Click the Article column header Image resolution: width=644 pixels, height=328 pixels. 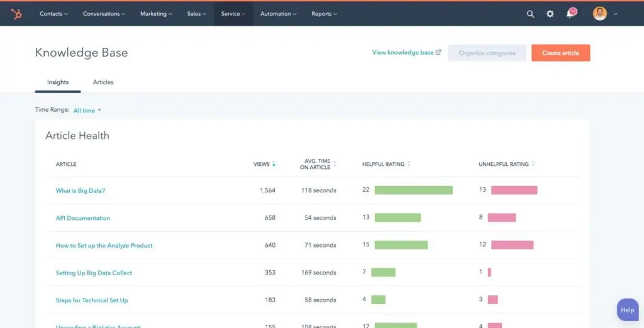[x=66, y=164]
